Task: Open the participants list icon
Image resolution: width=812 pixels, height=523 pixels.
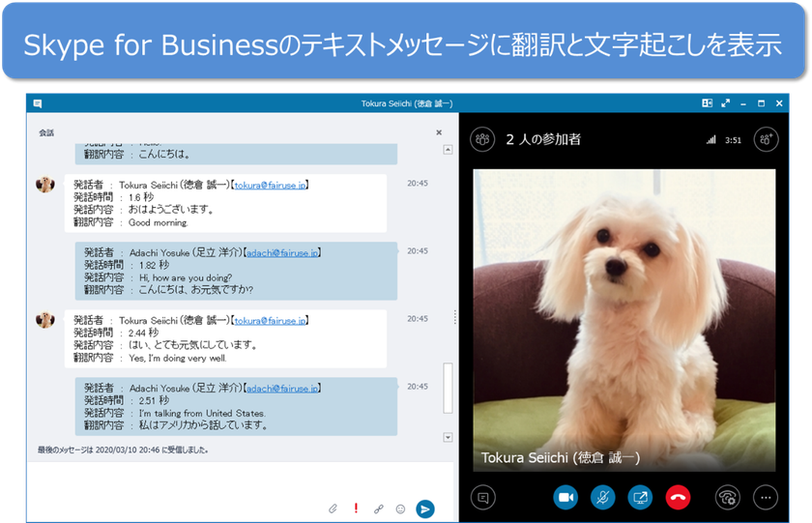Action: point(482,139)
